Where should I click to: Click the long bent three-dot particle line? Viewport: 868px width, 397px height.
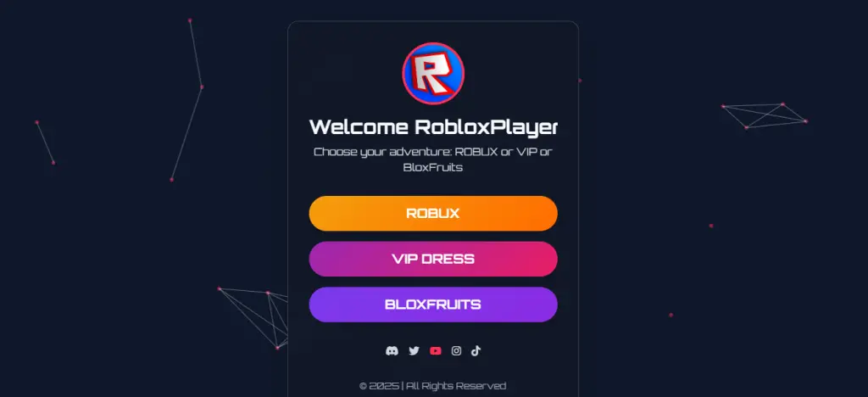187,99
